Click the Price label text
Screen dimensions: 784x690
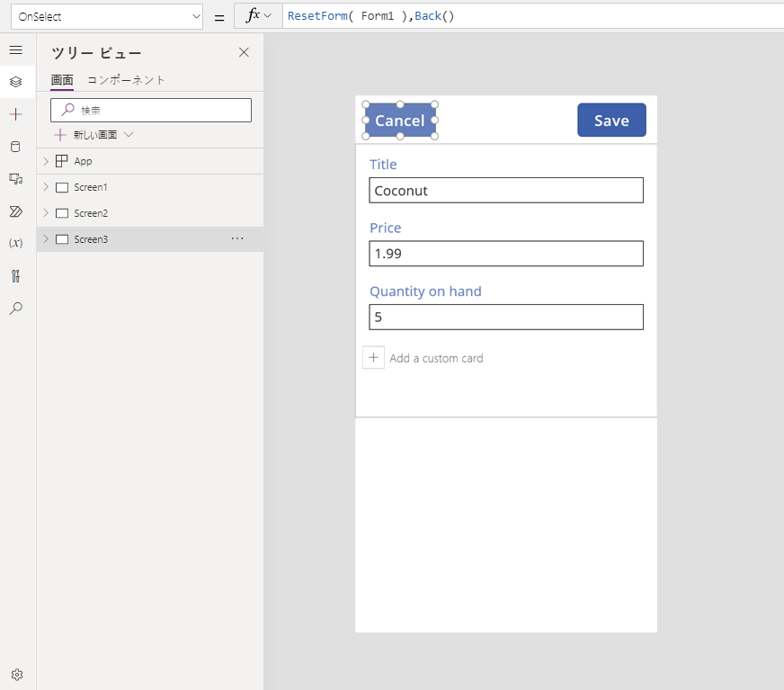pyautogui.click(x=385, y=229)
